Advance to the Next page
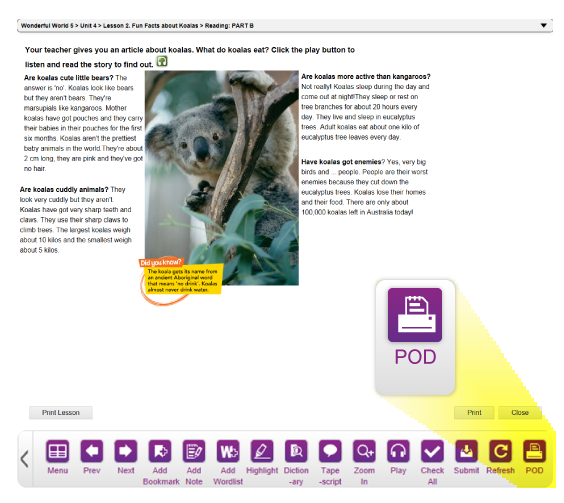 [126, 451]
